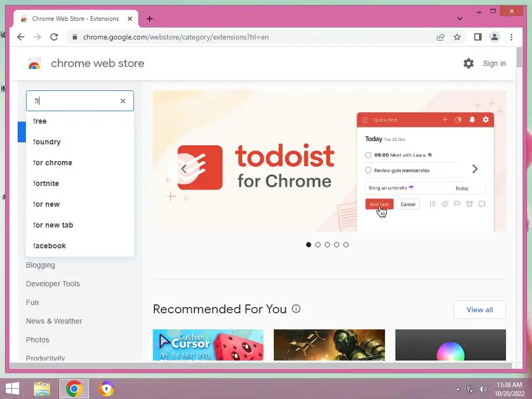
Task: Reload the page with the refresh icon
Action: [x=54, y=37]
